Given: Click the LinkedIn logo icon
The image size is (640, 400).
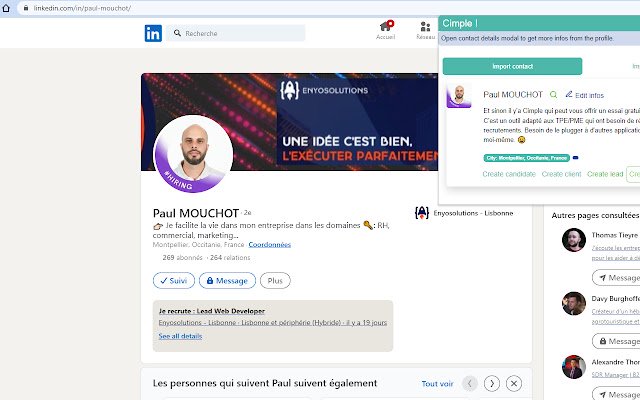Looking at the screenshot, I should tap(153, 33).
